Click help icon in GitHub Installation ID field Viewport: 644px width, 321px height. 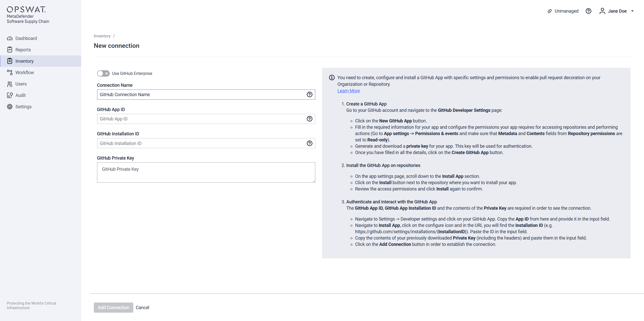coord(309,143)
